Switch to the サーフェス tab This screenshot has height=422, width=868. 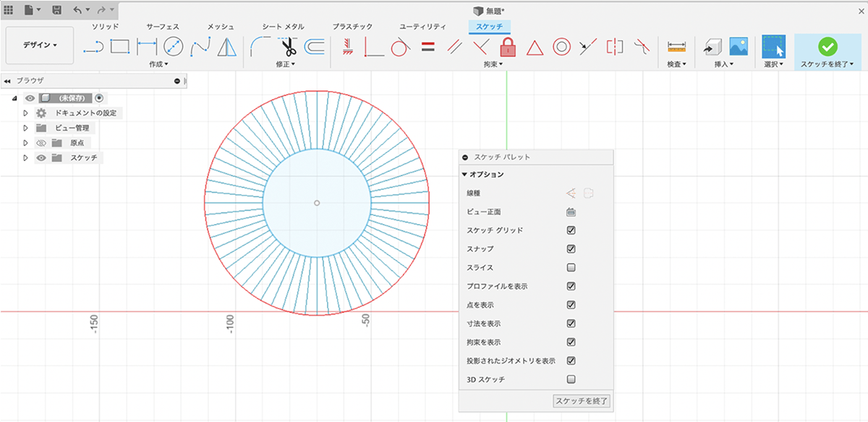[163, 27]
